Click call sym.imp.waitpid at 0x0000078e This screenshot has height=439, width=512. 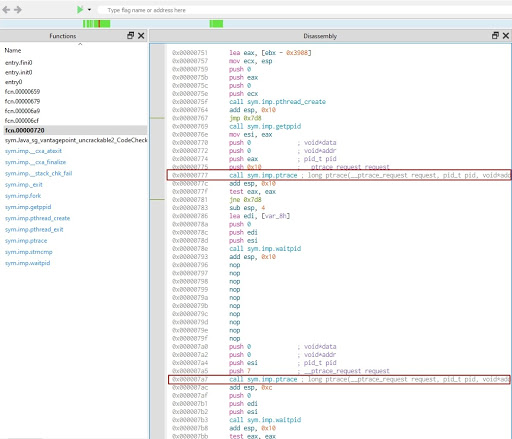[265, 249]
